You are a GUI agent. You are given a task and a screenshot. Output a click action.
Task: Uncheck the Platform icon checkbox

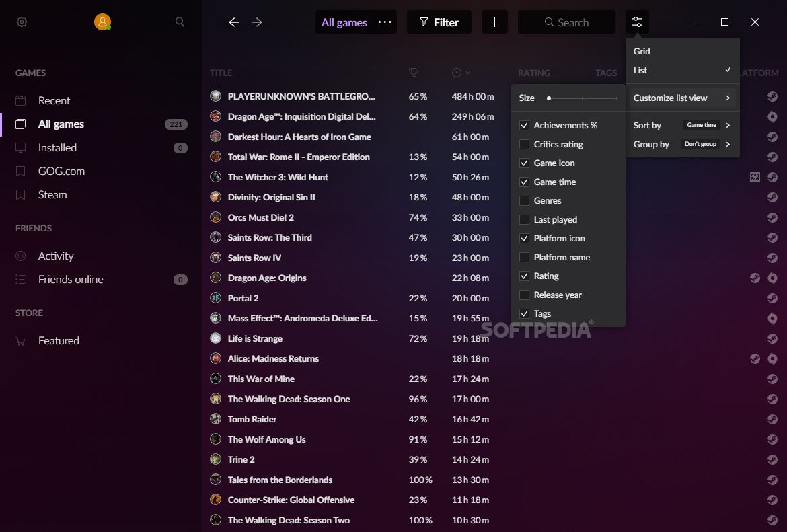[524, 238]
